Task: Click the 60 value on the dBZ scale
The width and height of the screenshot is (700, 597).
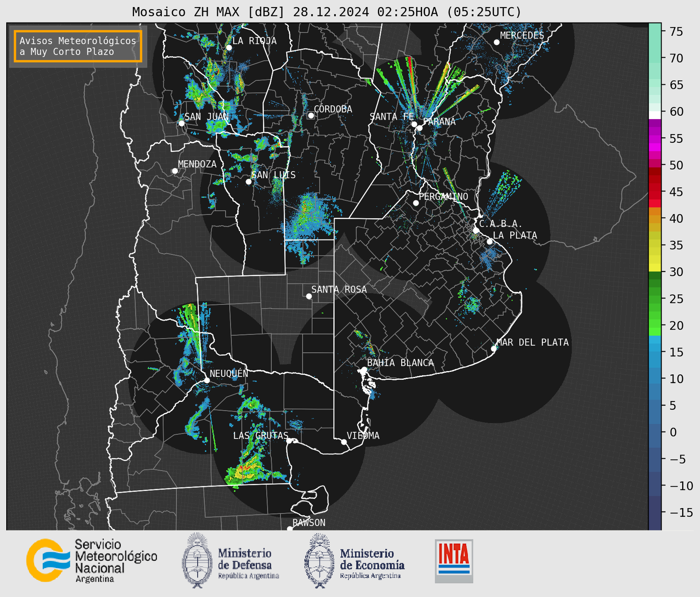Action: (676, 112)
